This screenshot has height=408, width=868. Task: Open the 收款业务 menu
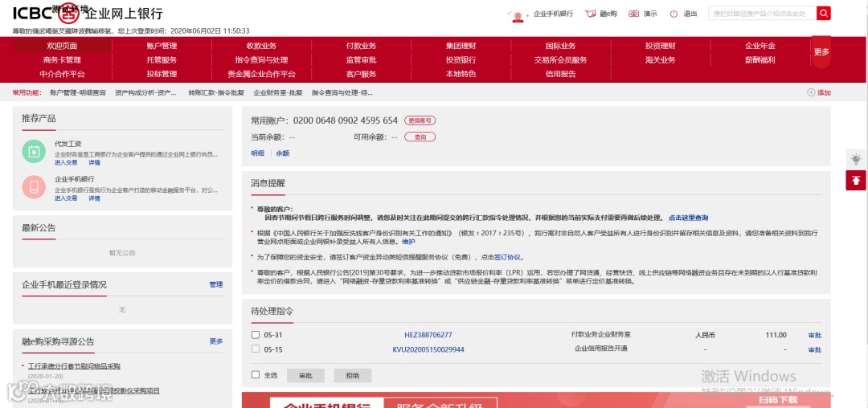[x=261, y=45]
